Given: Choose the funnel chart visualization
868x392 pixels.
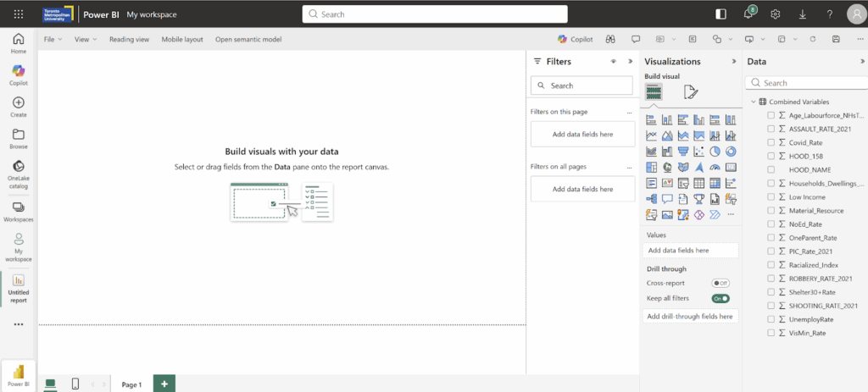Looking at the screenshot, I should 683,152.
